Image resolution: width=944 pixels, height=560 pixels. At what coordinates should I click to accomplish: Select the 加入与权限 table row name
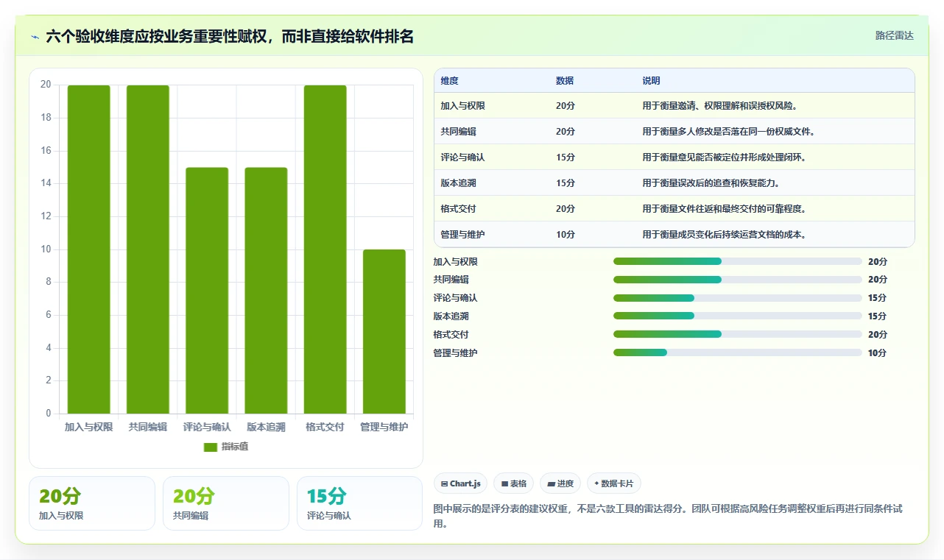(x=462, y=106)
